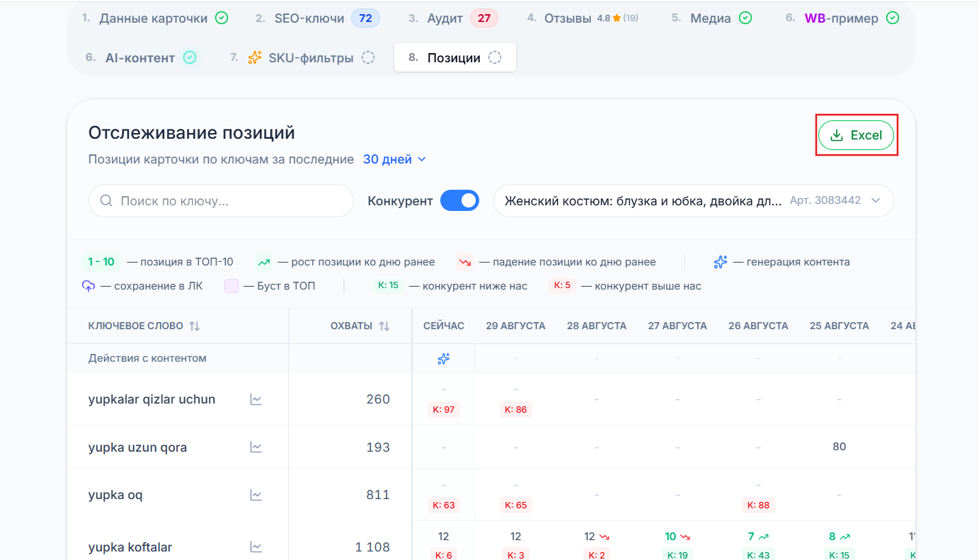Open Данные карточки tab
The height and width of the screenshot is (560, 979).
coord(155,18)
